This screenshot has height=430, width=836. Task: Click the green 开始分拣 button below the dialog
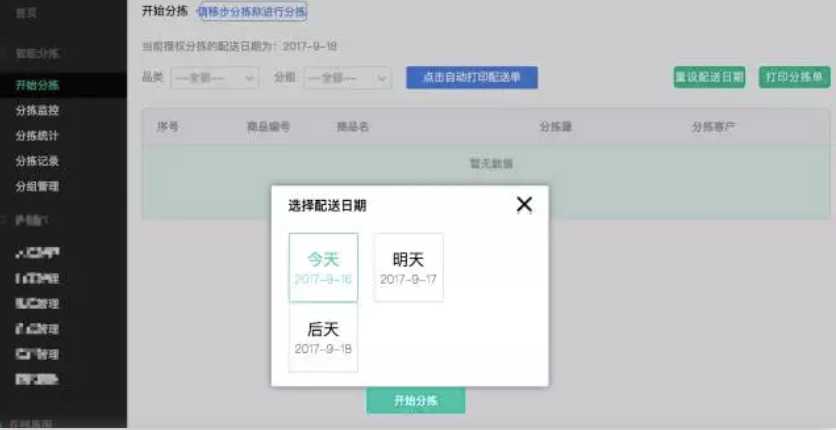tap(415, 400)
